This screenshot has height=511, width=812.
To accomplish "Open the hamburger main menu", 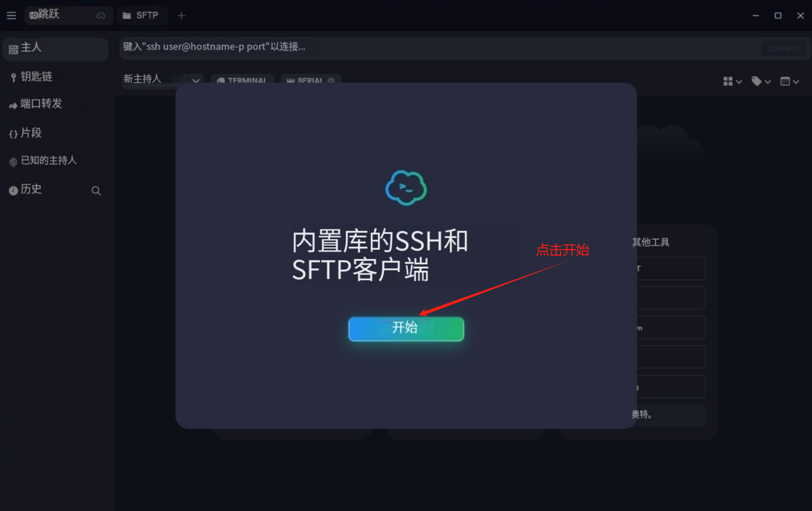I will (11, 16).
